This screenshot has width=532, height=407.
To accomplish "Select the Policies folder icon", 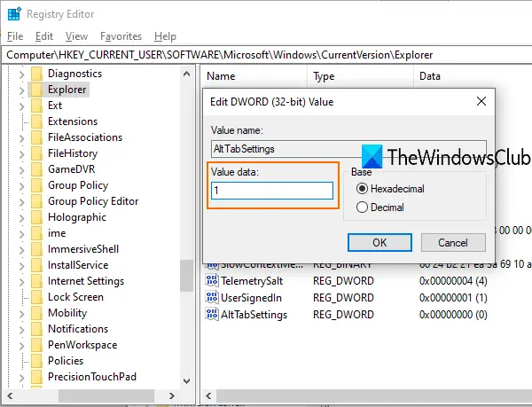I will [x=36, y=361].
